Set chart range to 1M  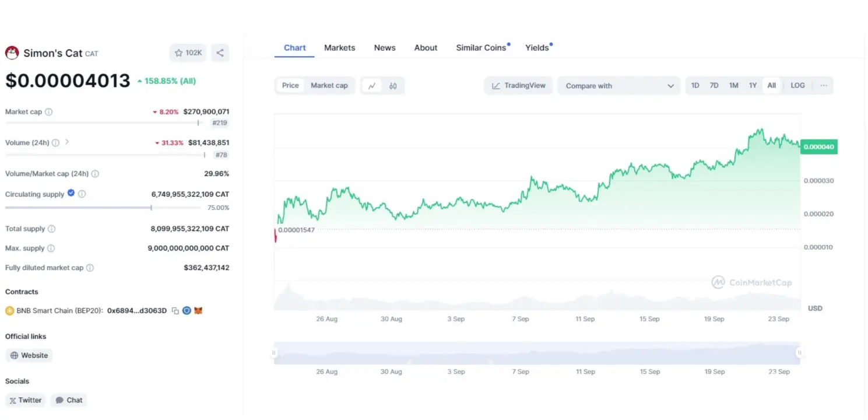[x=733, y=86]
